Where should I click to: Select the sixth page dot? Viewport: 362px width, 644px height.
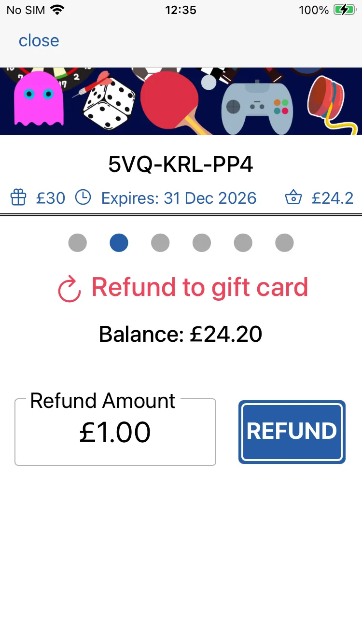[x=284, y=242]
